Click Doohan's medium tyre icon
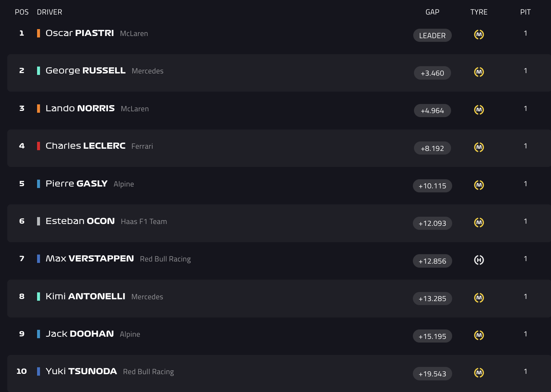551x392 pixels. [x=479, y=335]
